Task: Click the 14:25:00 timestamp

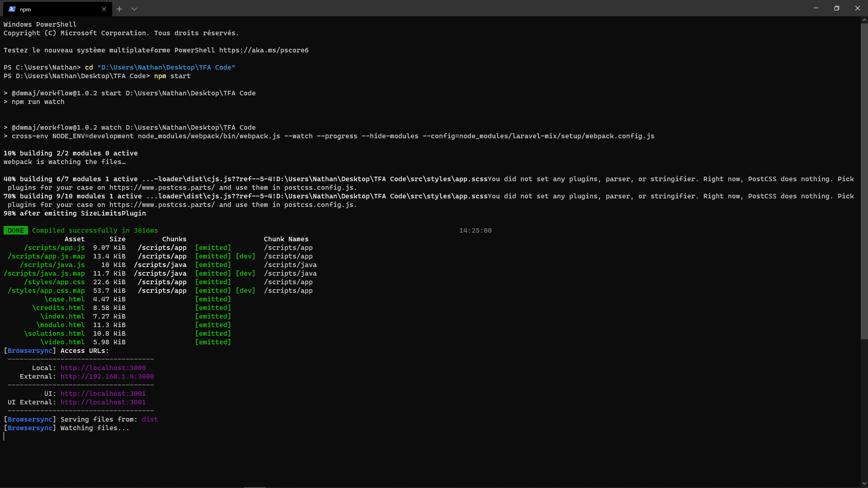Action: click(475, 230)
